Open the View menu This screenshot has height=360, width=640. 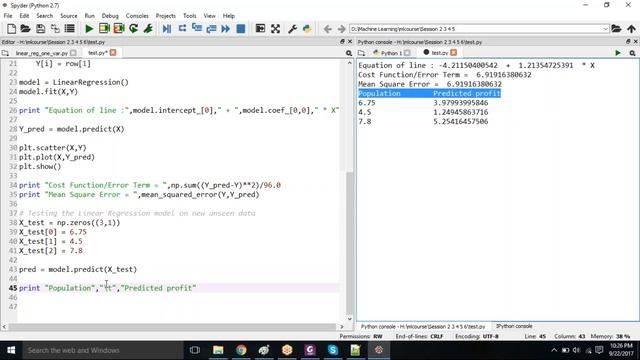coord(209,16)
